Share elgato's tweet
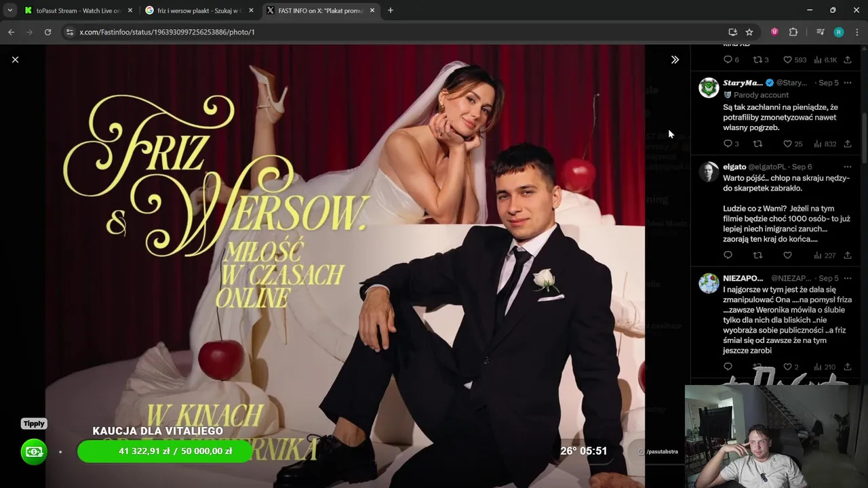Screen dimensions: 868x488 pos(848,256)
